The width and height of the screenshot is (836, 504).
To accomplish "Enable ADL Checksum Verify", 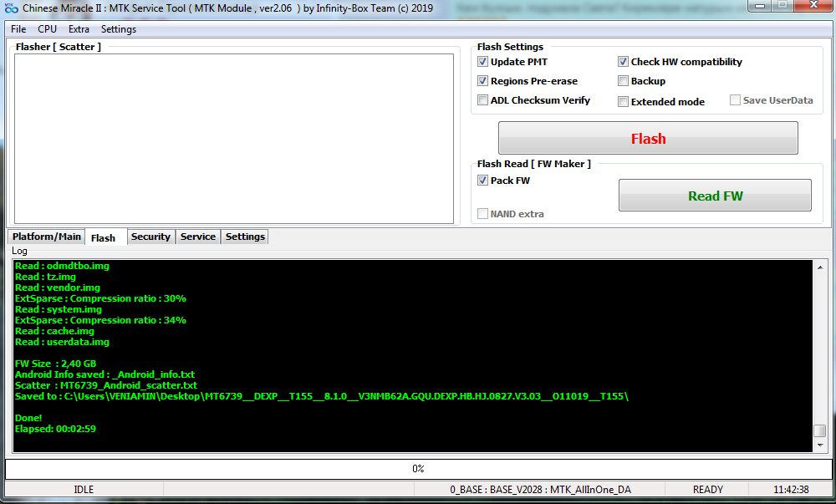I will point(482,100).
